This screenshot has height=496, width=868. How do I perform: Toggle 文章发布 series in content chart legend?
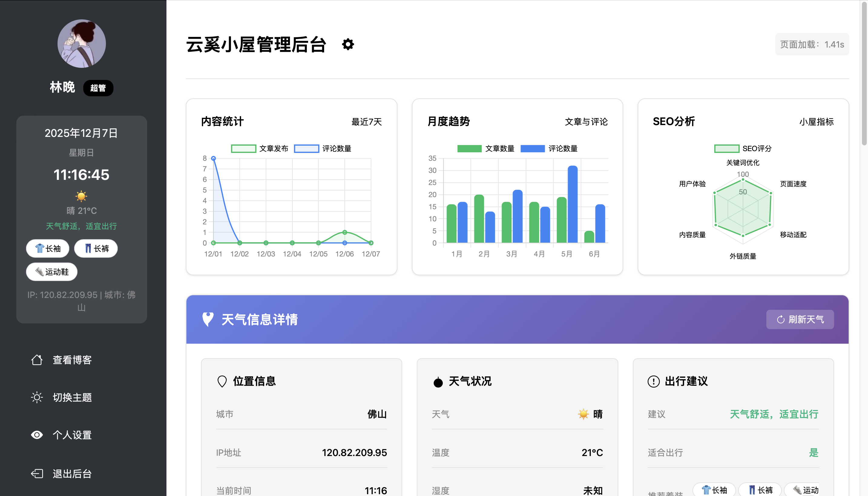[260, 148]
